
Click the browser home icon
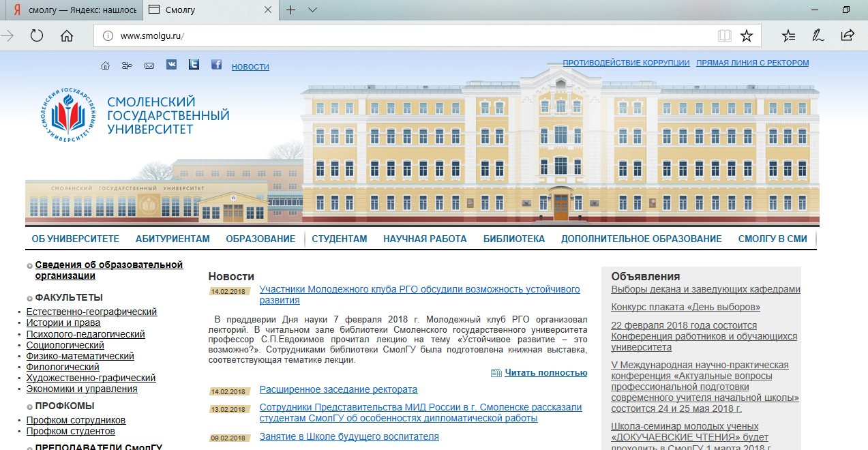tap(67, 35)
